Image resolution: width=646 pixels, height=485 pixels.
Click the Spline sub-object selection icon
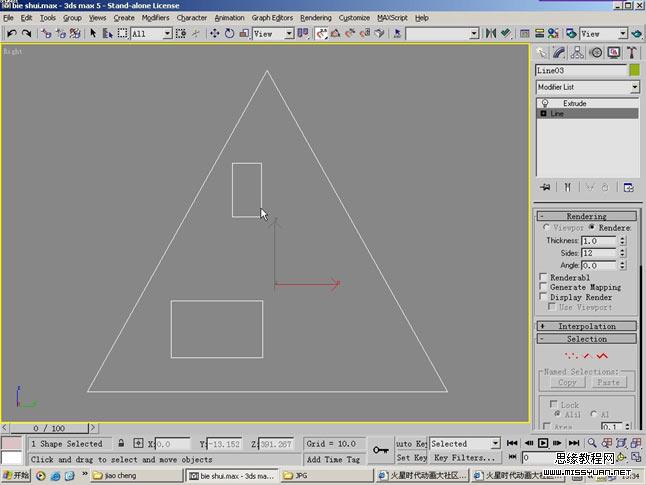pos(602,356)
